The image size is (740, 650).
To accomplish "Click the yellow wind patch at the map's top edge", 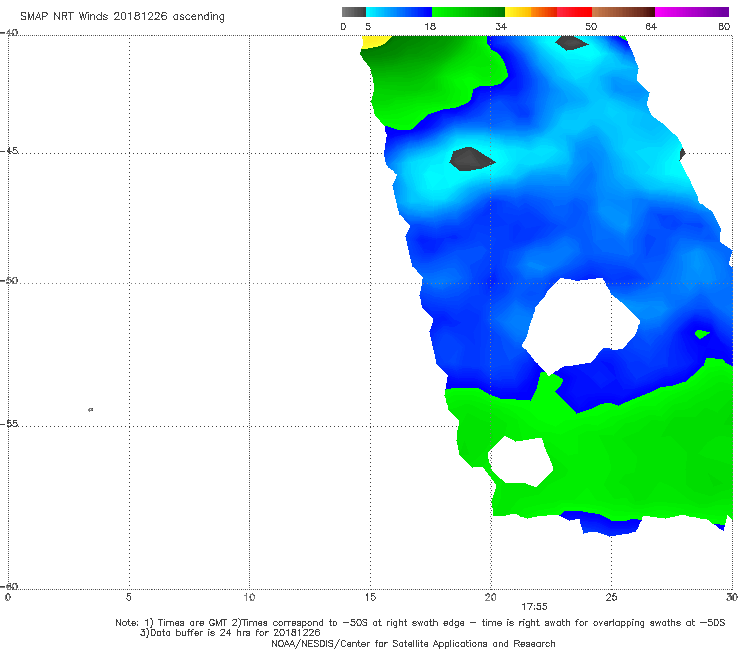I will [x=375, y=42].
